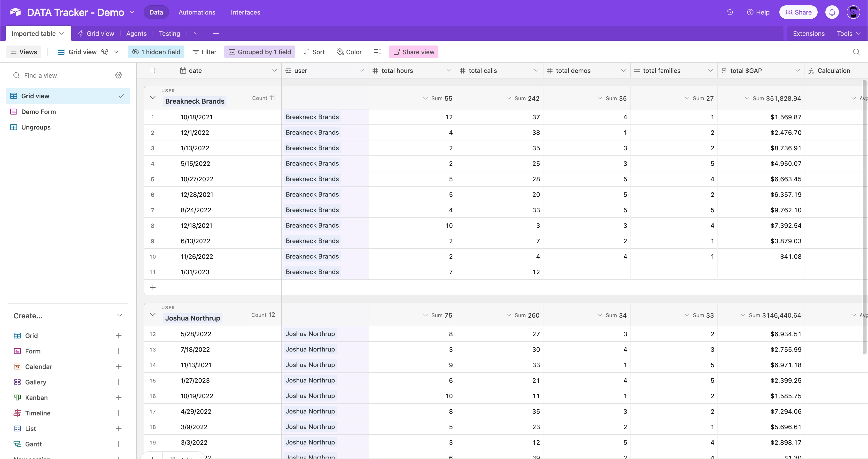Open the total hours column menu
Image resolution: width=868 pixels, height=459 pixels.
pos(449,70)
